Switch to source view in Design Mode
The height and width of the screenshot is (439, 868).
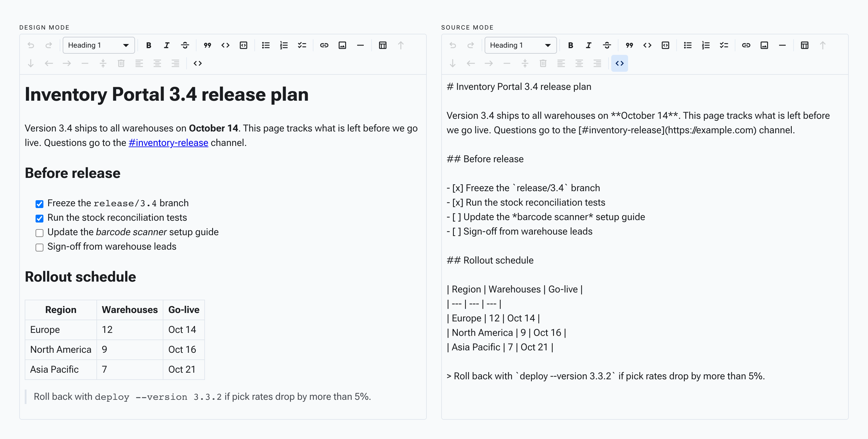(198, 63)
